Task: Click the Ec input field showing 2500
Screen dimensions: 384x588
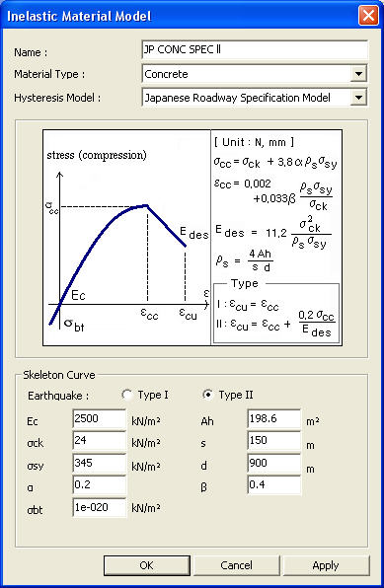Action: click(x=100, y=419)
